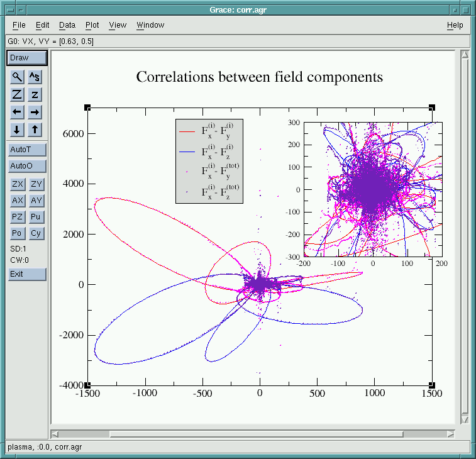Open the window menu in title bar
Screen dimensions: 476x459
click(9, 9)
